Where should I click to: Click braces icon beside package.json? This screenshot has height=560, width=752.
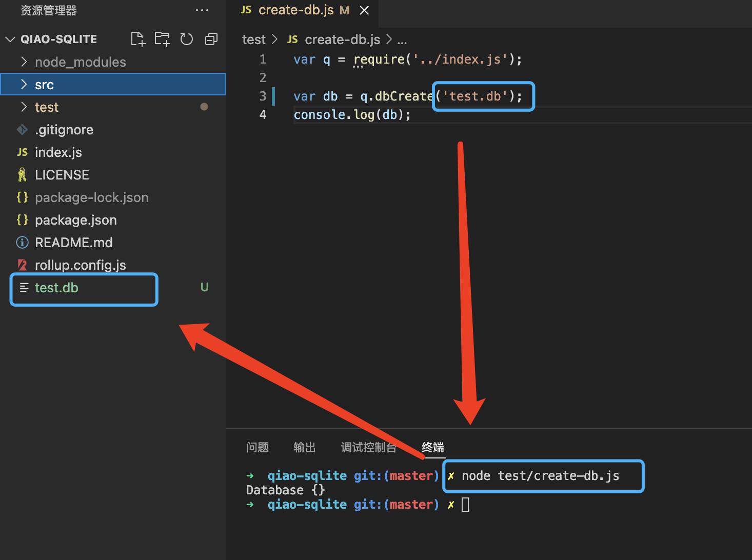(x=22, y=219)
